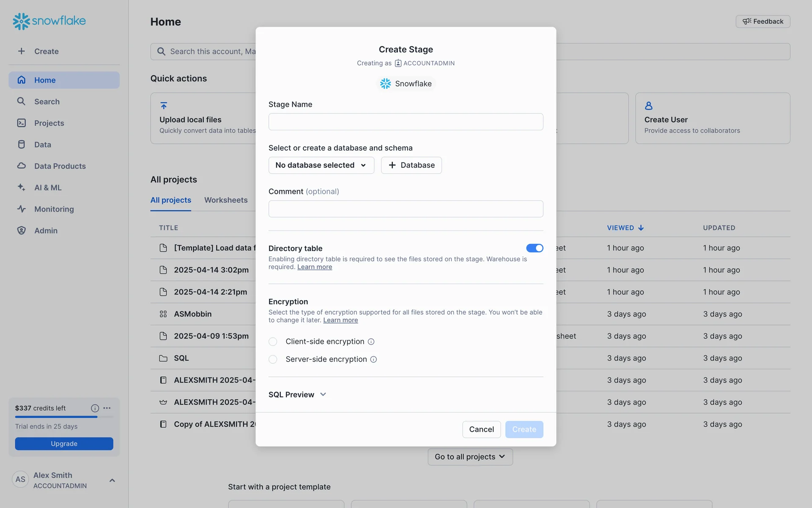812x508 pixels.
Task: Go to Projects in sidebar
Action: 49,123
